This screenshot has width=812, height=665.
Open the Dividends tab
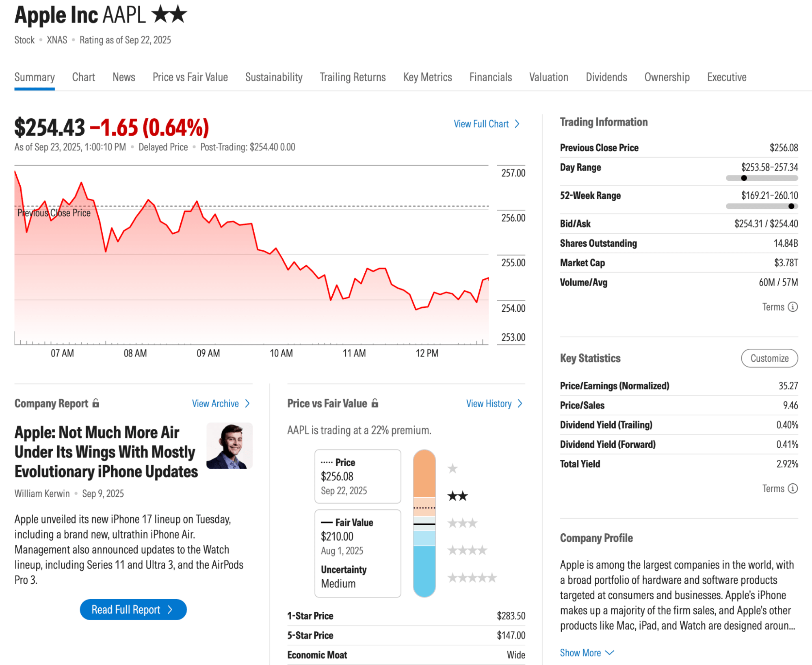(x=606, y=77)
